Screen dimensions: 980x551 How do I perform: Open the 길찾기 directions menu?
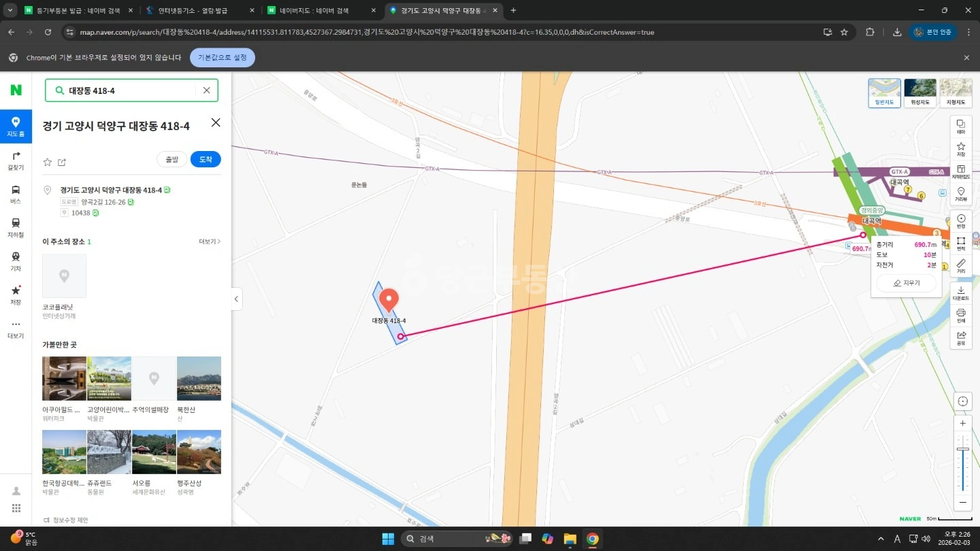[x=16, y=161]
